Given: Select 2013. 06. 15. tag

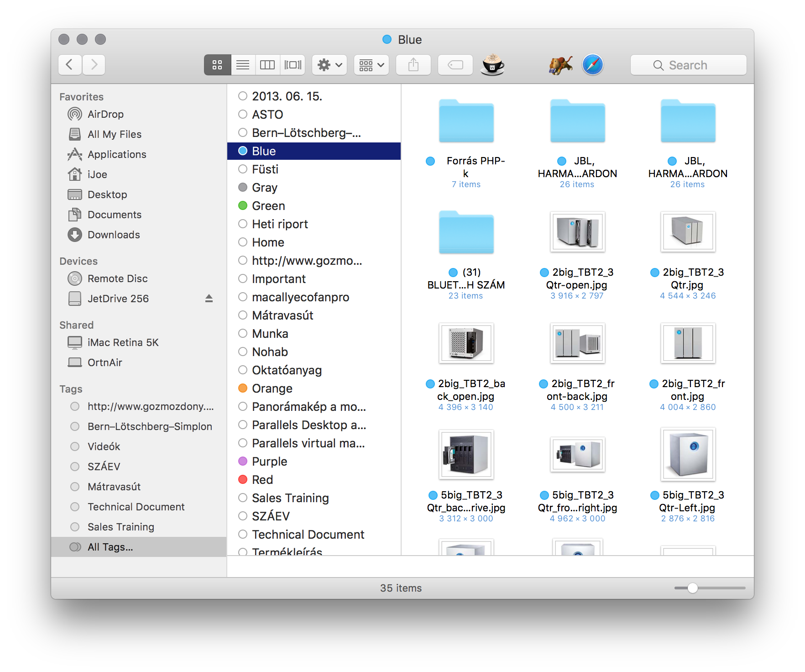Looking at the screenshot, I should [x=314, y=96].
